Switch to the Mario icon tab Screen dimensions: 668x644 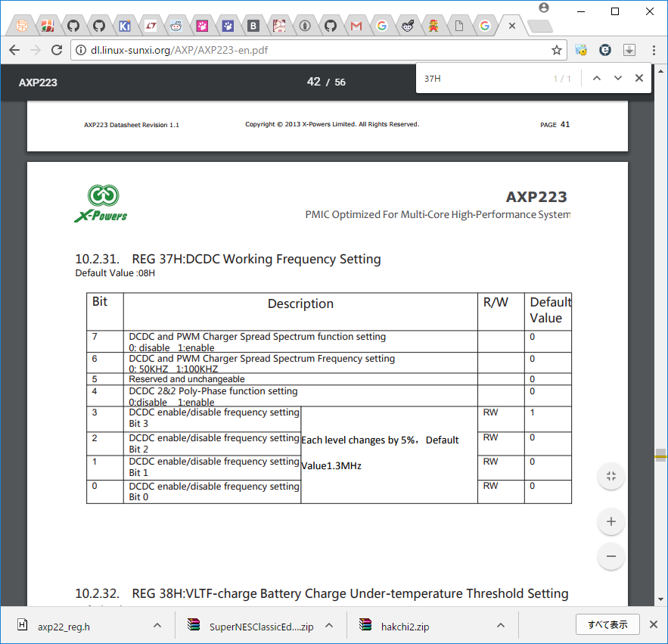point(433,26)
